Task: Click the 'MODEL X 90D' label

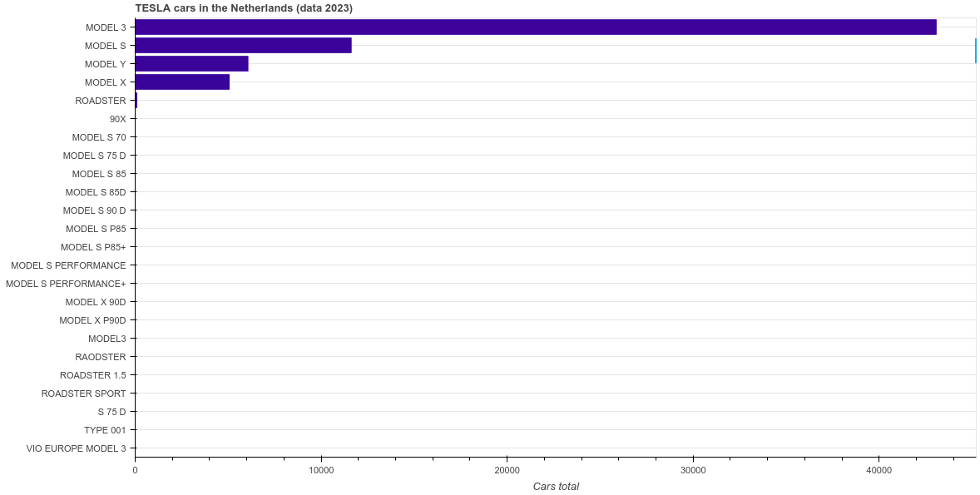Action: tap(96, 302)
